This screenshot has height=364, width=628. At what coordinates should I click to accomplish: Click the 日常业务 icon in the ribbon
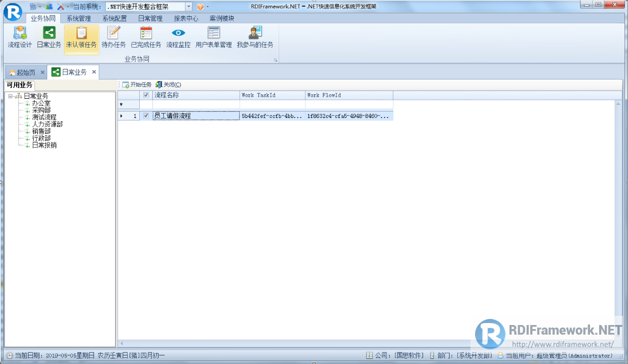(48, 36)
